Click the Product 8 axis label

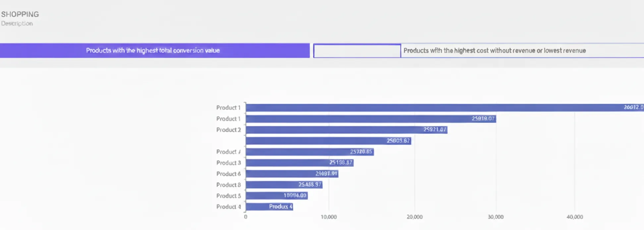(228, 185)
